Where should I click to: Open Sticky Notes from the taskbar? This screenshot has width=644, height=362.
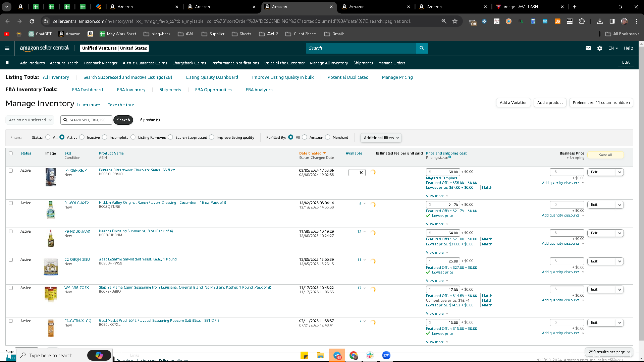point(304,355)
